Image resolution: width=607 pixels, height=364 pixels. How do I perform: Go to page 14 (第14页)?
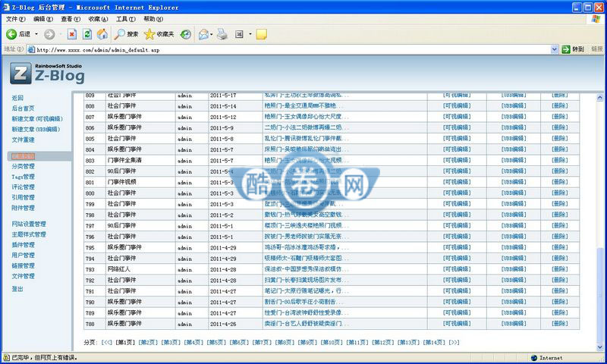pos(434,342)
